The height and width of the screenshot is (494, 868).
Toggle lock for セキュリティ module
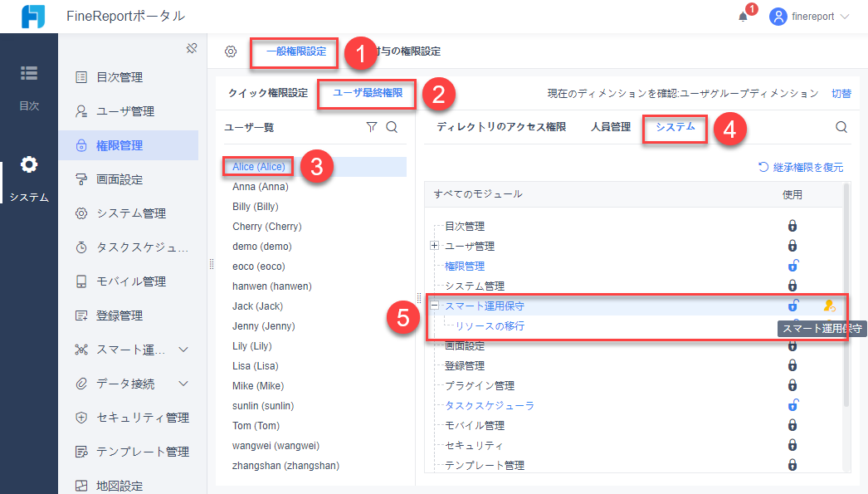coord(792,445)
